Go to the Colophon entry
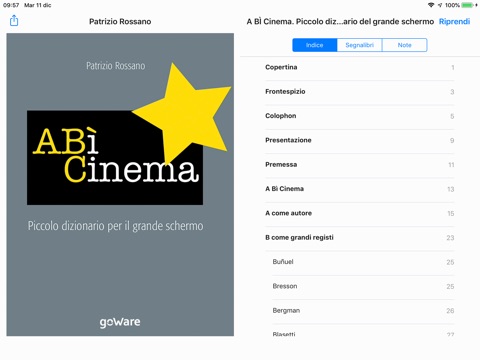 360,116
